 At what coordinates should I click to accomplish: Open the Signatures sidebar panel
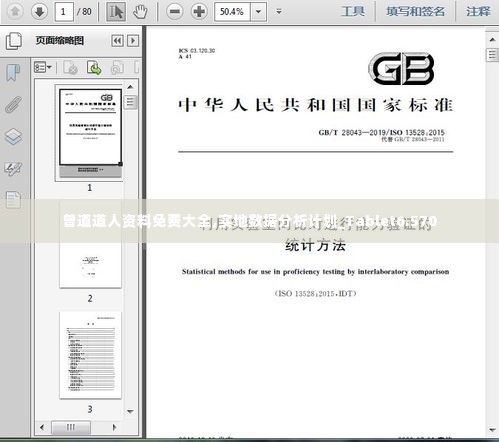[x=13, y=169]
